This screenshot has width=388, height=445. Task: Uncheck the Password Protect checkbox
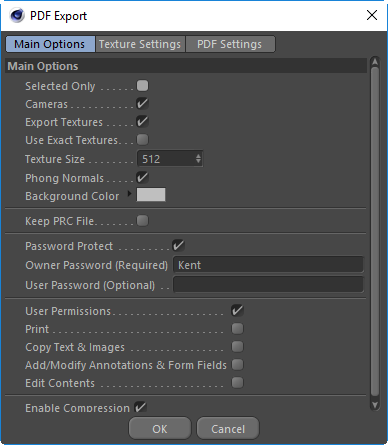click(x=178, y=246)
